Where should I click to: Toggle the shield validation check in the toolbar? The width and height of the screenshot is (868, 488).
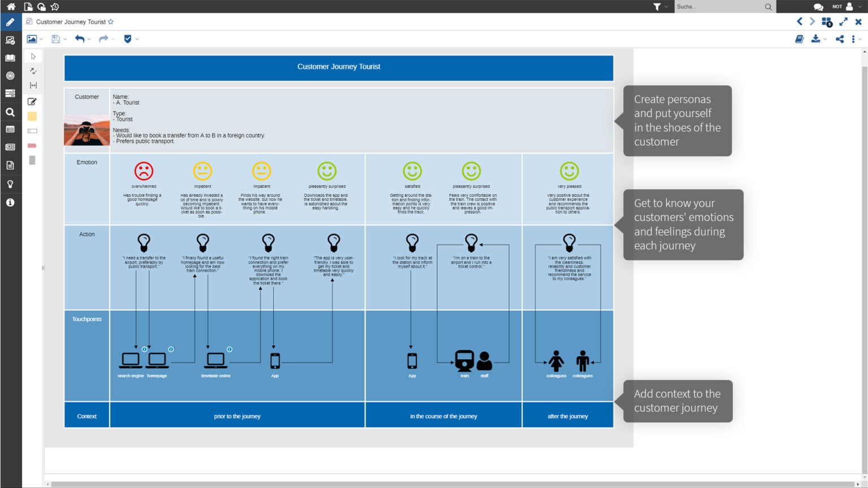[129, 38]
